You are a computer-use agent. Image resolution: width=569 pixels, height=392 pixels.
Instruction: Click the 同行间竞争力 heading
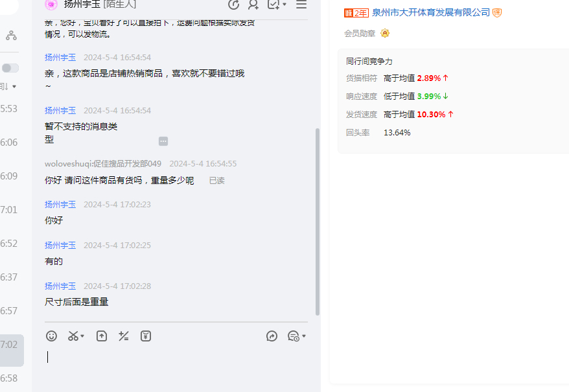tap(369, 62)
